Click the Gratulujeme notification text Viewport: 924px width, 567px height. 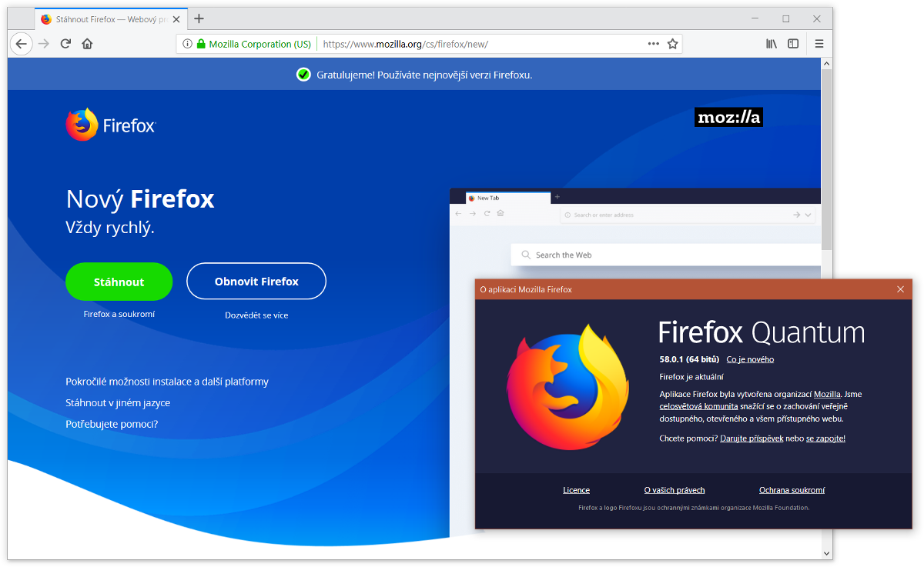pos(424,75)
